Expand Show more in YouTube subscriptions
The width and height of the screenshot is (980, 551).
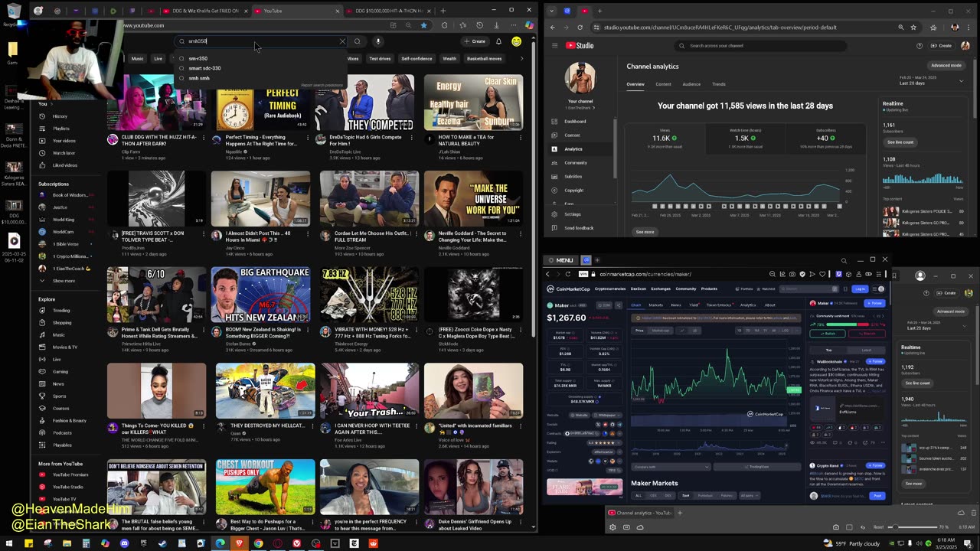point(64,281)
